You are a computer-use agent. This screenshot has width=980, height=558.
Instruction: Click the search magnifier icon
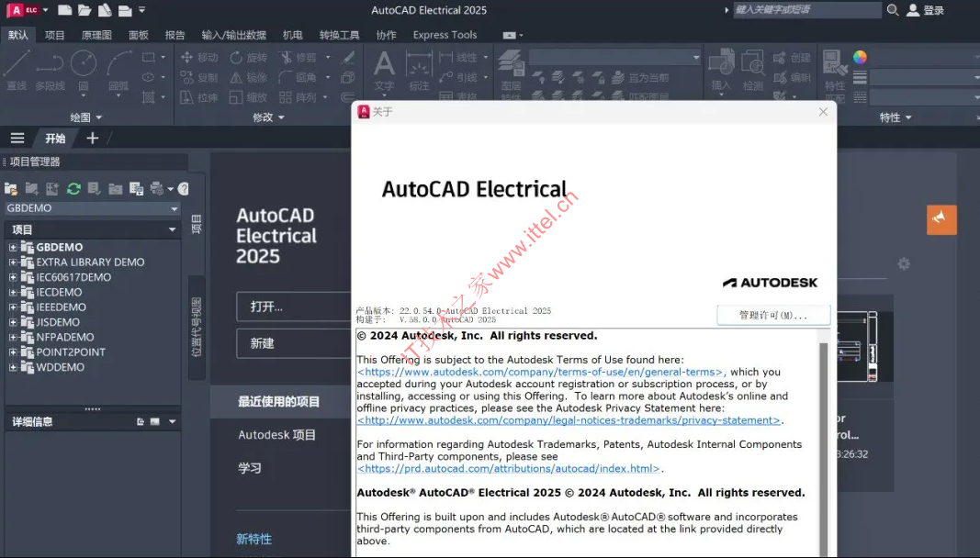[x=893, y=10]
